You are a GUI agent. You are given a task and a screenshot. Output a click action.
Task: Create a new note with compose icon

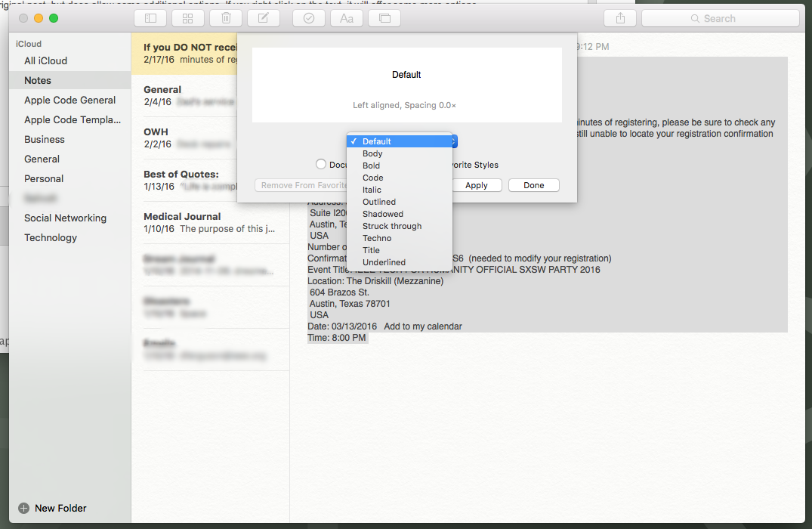click(264, 18)
